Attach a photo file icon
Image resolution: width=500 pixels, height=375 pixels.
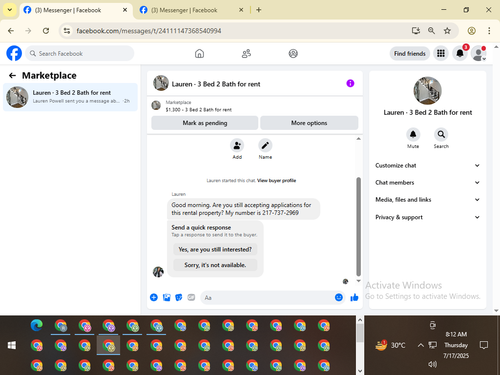pos(166,297)
